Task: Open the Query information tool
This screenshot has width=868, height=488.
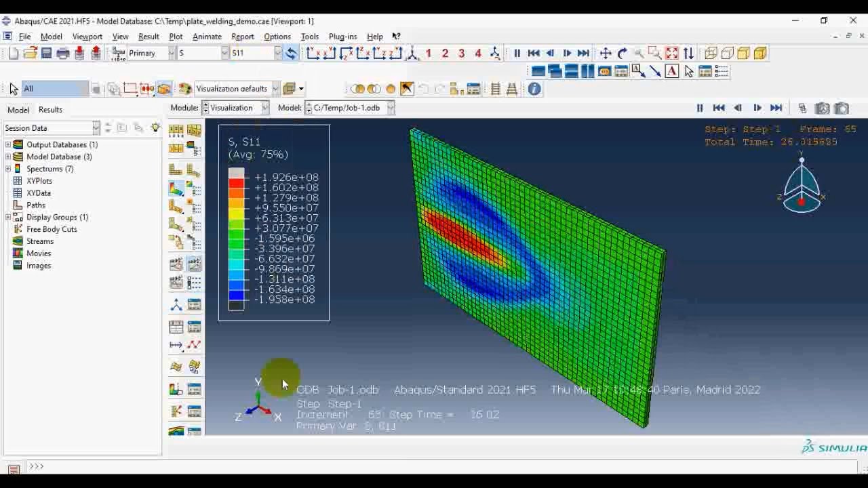Action: (534, 89)
